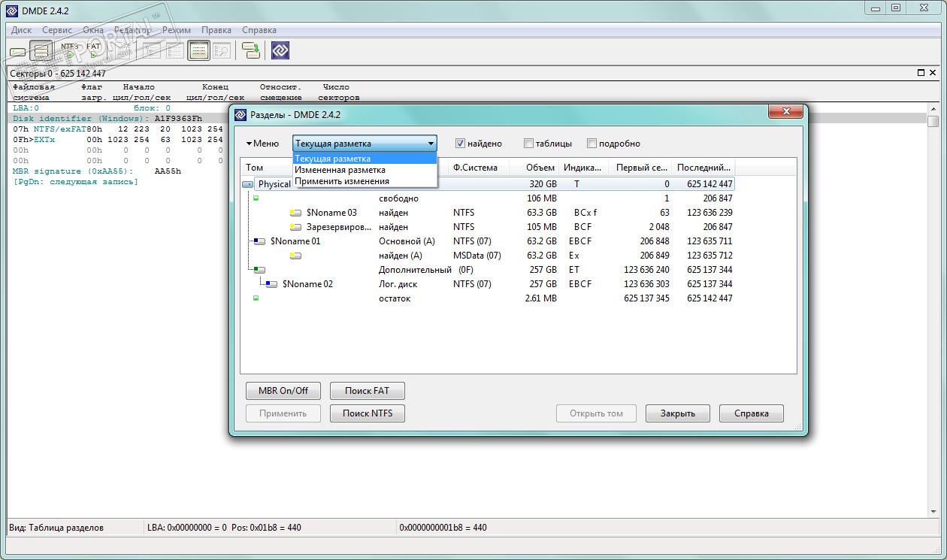Start the NTFS search toolbar icon
The width and height of the screenshot is (947, 560).
tap(70, 51)
